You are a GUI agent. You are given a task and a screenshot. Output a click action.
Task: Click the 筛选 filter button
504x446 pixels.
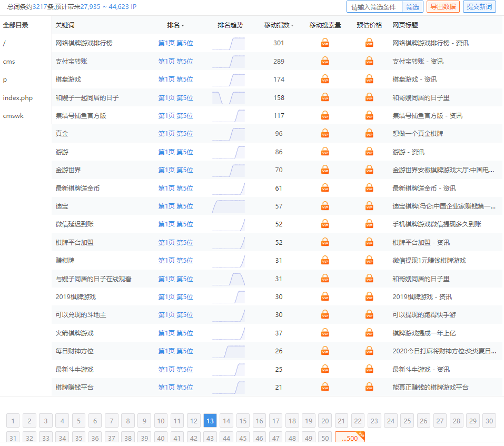tap(412, 7)
